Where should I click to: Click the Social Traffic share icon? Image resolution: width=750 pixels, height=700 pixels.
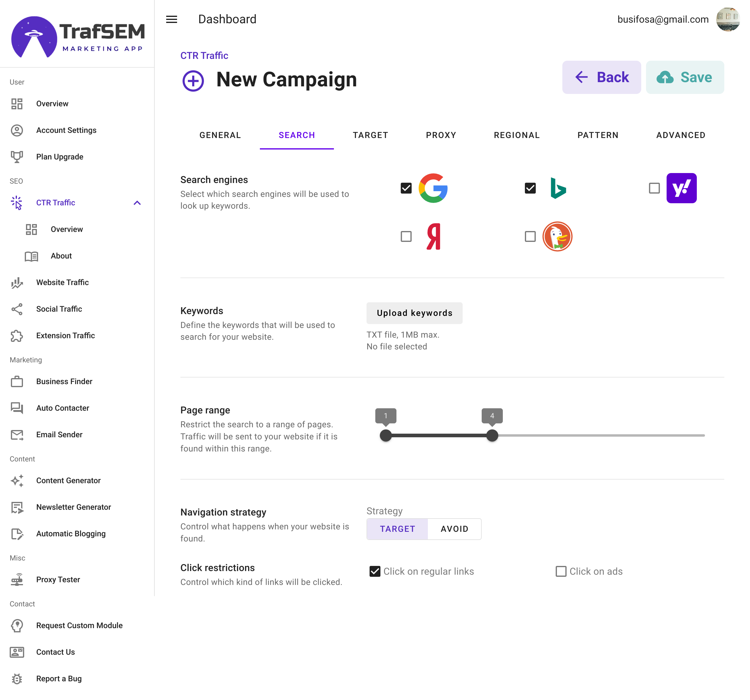point(17,309)
